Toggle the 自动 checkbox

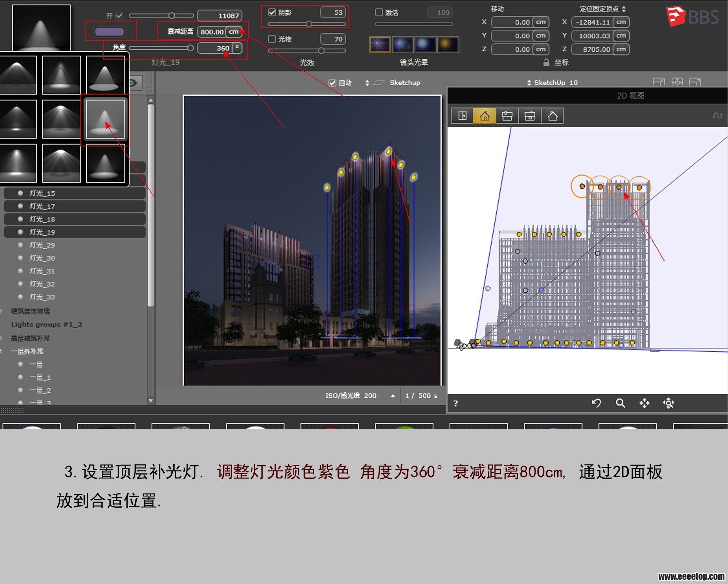[x=332, y=83]
